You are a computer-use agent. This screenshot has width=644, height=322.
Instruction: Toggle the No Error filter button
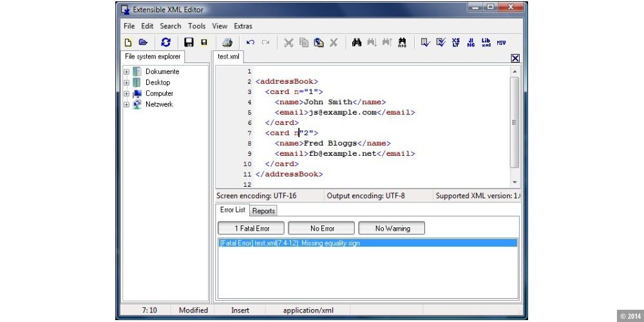coord(321,228)
